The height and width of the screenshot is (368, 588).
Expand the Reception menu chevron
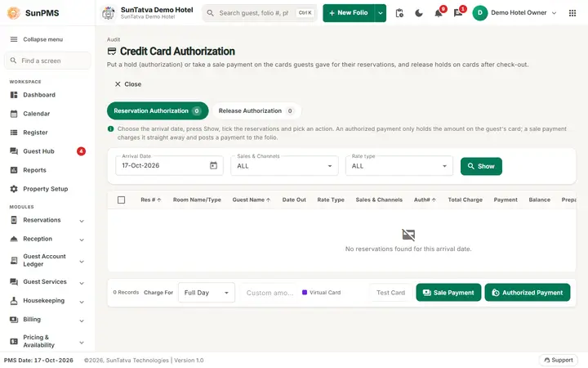[82, 240]
